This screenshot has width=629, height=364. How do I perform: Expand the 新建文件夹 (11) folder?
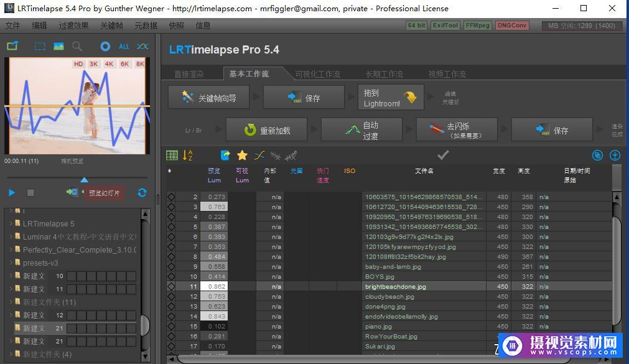tap(11, 302)
